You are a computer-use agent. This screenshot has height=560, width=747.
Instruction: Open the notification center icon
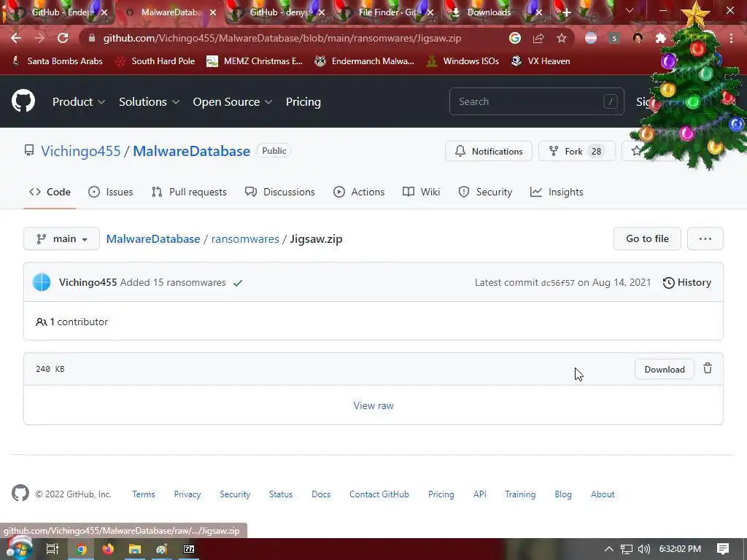pyautogui.click(x=723, y=549)
